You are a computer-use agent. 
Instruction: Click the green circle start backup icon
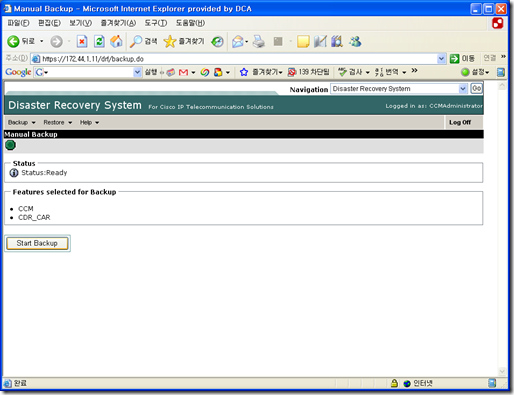click(10, 145)
